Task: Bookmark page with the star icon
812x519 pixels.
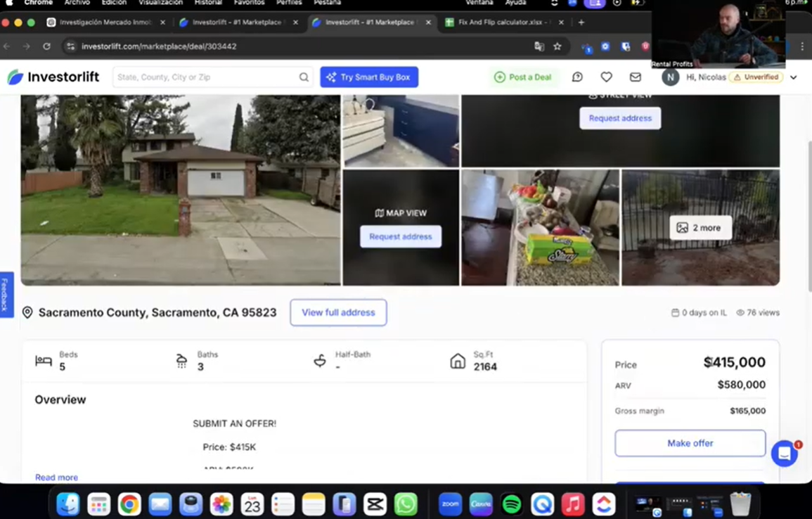Action: [x=558, y=46]
